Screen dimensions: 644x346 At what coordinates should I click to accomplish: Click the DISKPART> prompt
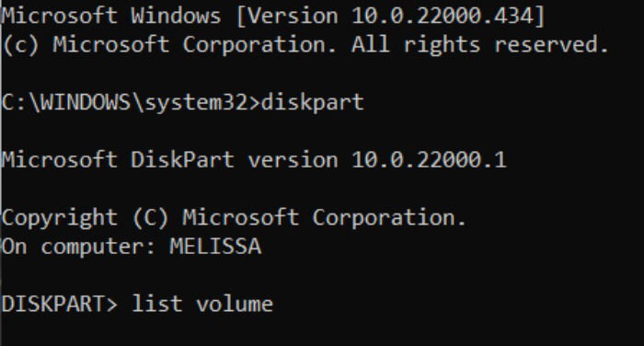[x=60, y=304]
